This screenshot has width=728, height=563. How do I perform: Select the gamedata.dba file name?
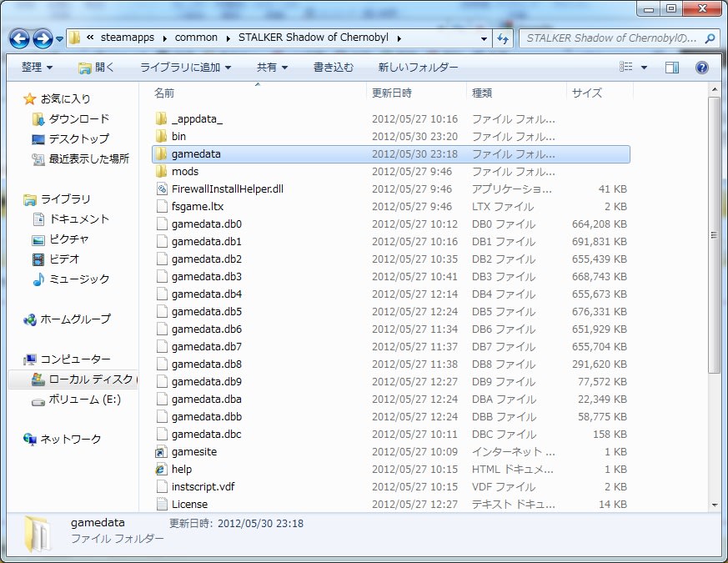(207, 399)
